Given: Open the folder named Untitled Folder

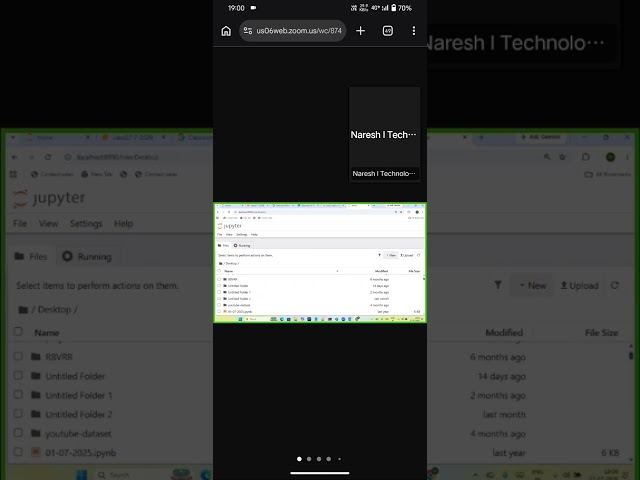Looking at the screenshot, I should click(75, 376).
